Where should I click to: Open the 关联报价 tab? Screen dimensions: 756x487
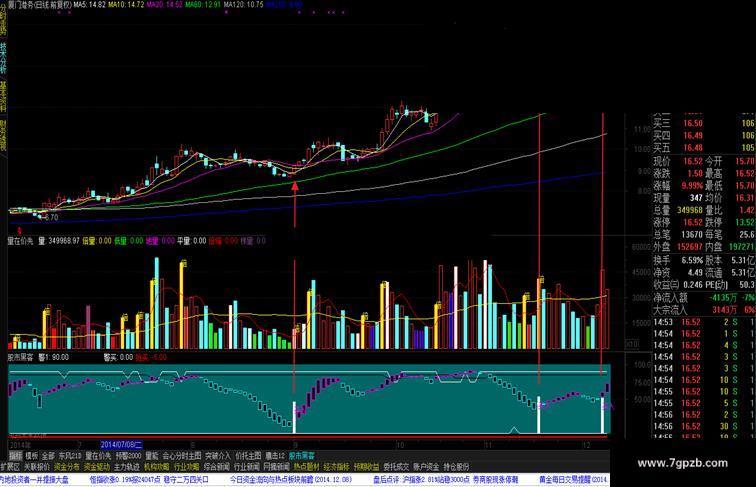point(37,467)
